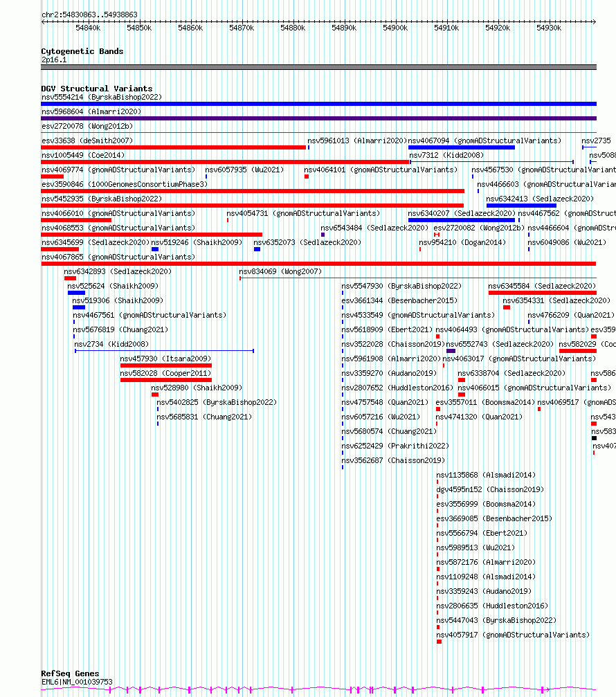Open the EML6|NM_001039753 RefSeq gene

[x=78, y=682]
